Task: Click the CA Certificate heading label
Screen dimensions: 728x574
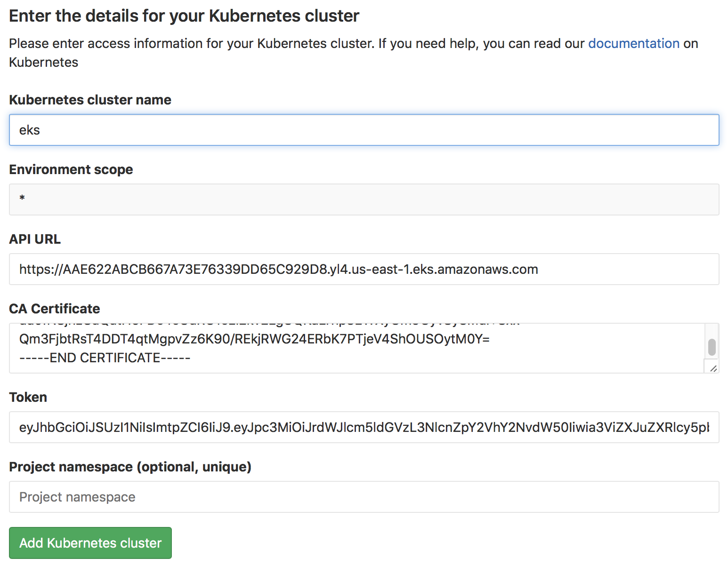Action: (54, 309)
